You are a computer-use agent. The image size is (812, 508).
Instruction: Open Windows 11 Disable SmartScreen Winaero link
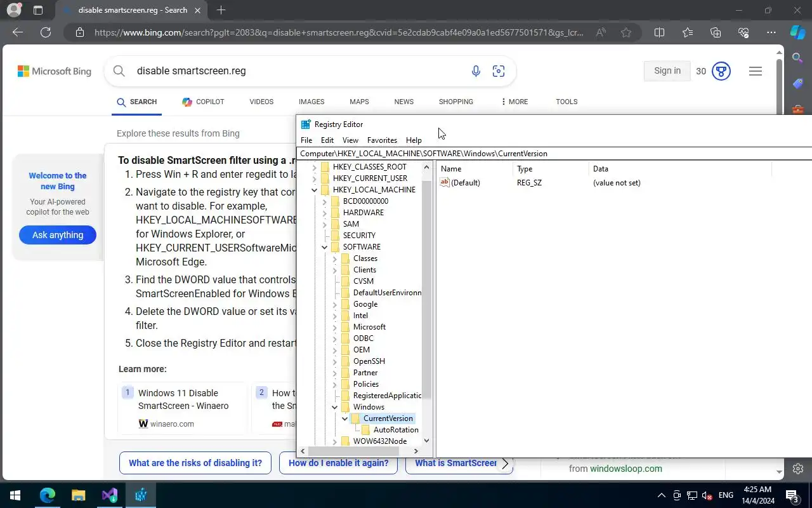(x=183, y=399)
